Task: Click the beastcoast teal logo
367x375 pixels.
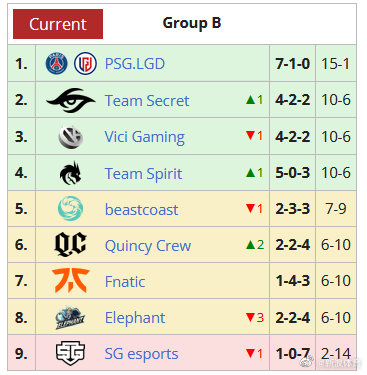Action: (x=70, y=209)
